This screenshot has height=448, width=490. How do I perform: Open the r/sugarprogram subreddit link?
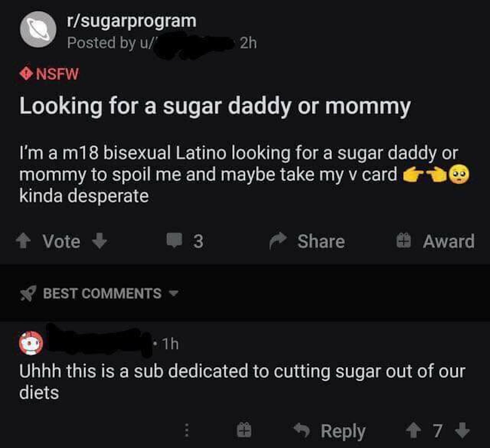pos(132,21)
